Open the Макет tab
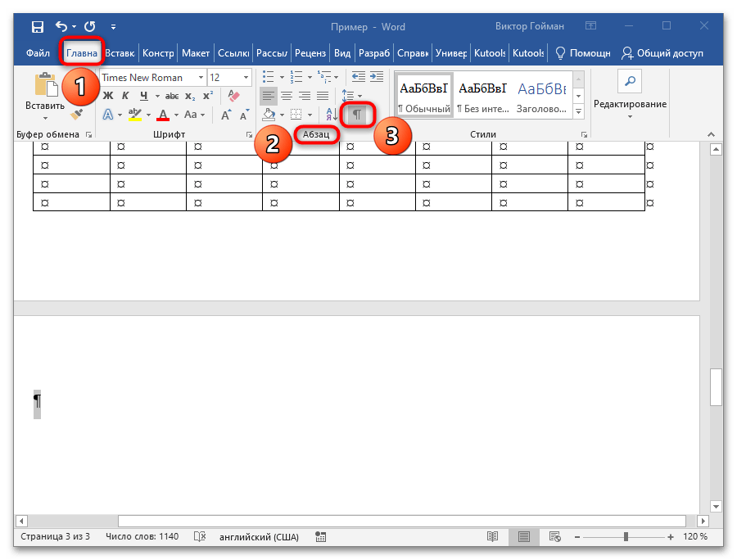 [196, 53]
